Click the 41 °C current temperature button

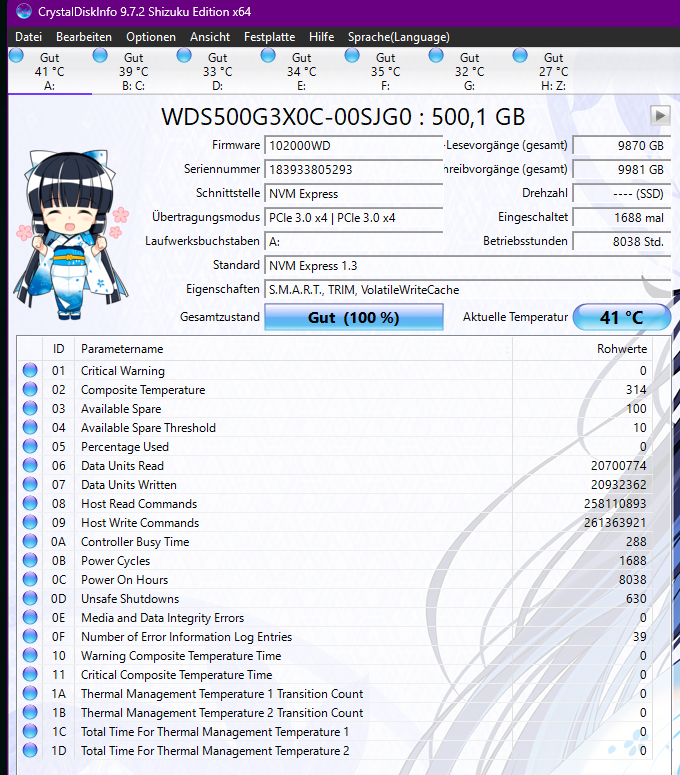pyautogui.click(x=622, y=317)
